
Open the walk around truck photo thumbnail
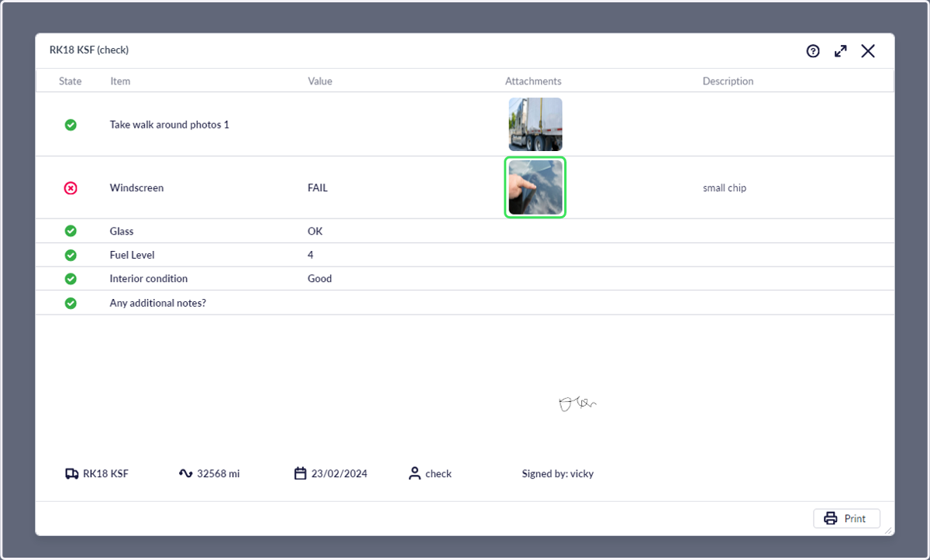click(x=536, y=124)
